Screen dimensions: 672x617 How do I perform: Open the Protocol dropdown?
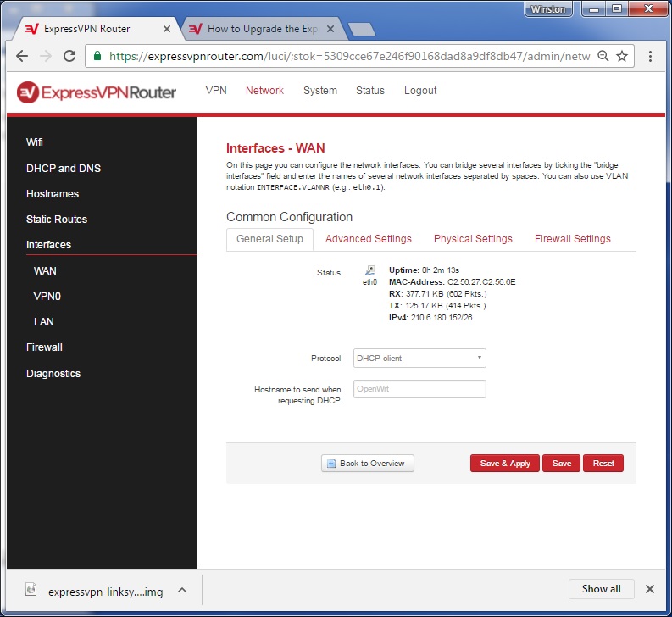(x=419, y=358)
